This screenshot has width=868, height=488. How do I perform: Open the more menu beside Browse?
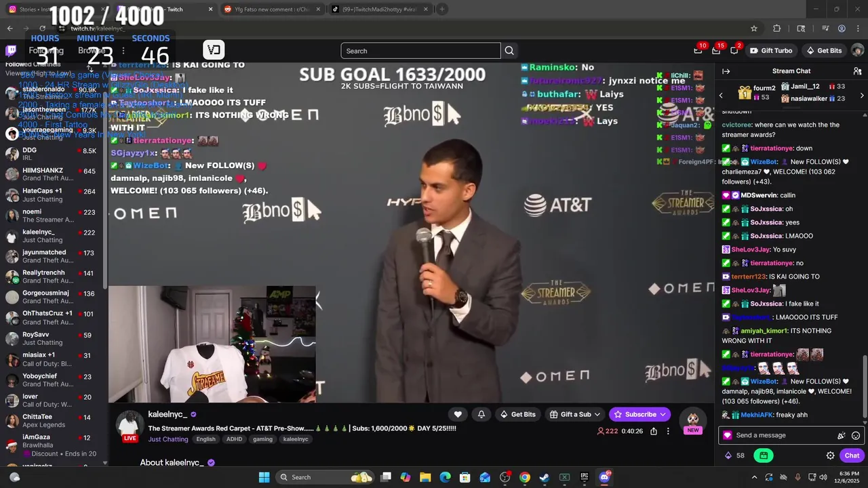click(x=123, y=51)
